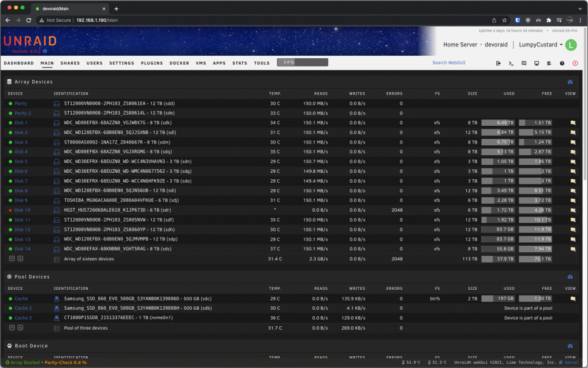
Task: Click the Array Devices section header
Action: [x=34, y=82]
